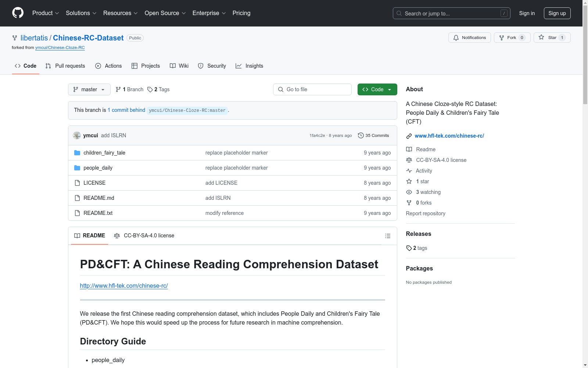Select the README tab in file viewer

click(90, 236)
